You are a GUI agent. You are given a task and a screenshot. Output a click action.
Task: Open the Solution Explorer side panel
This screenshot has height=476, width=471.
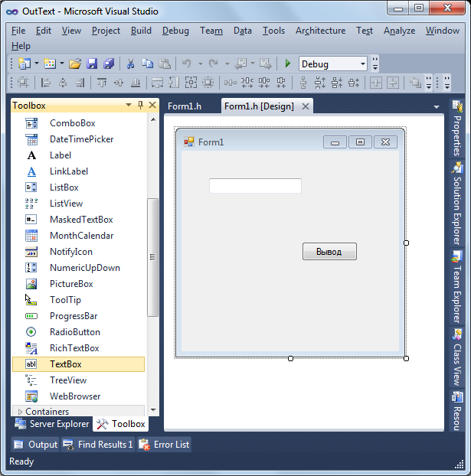457,204
